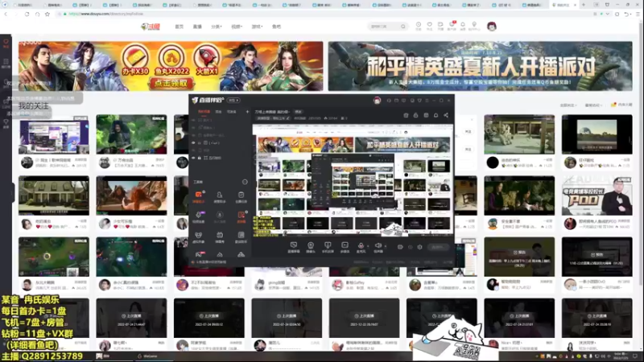Viewport: 644px width, 362px height.
Task: Open the 直播 nav item
Action: pyautogui.click(x=197, y=27)
